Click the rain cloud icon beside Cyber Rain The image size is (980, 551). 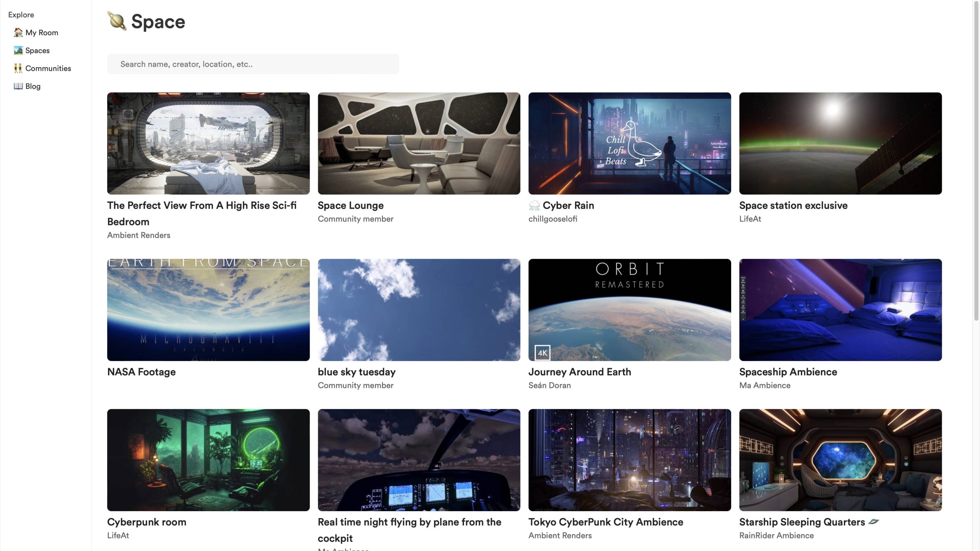[x=534, y=206]
